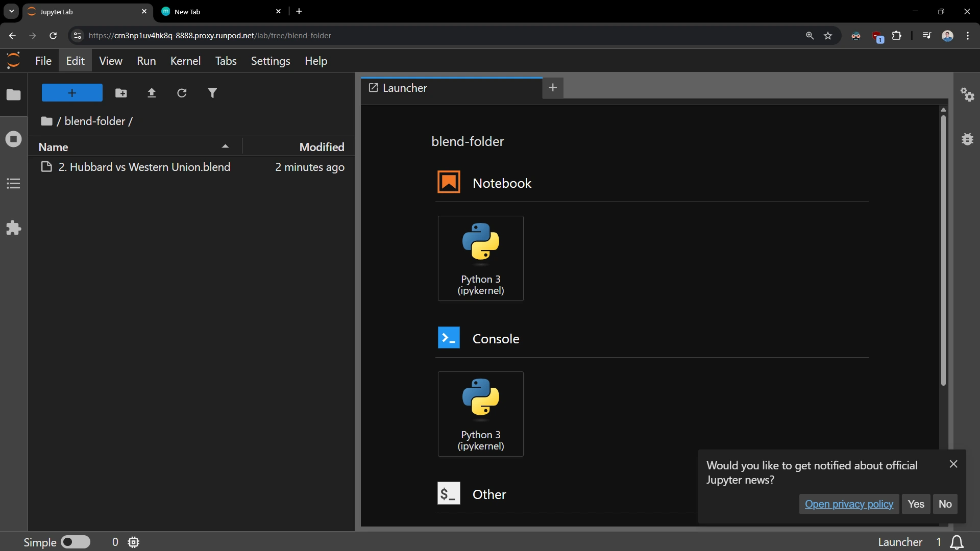
Task: Toggle Simple interface mode switch
Action: [x=76, y=542]
